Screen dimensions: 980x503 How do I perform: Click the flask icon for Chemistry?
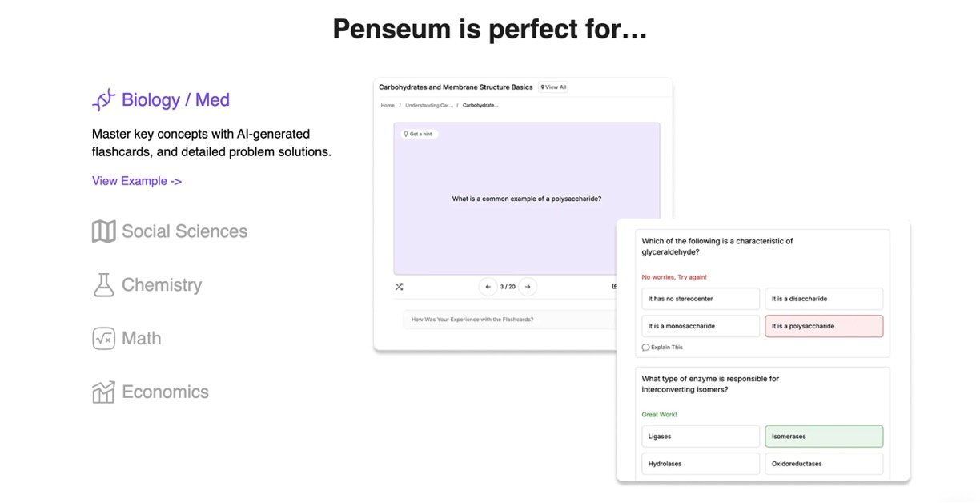click(104, 285)
